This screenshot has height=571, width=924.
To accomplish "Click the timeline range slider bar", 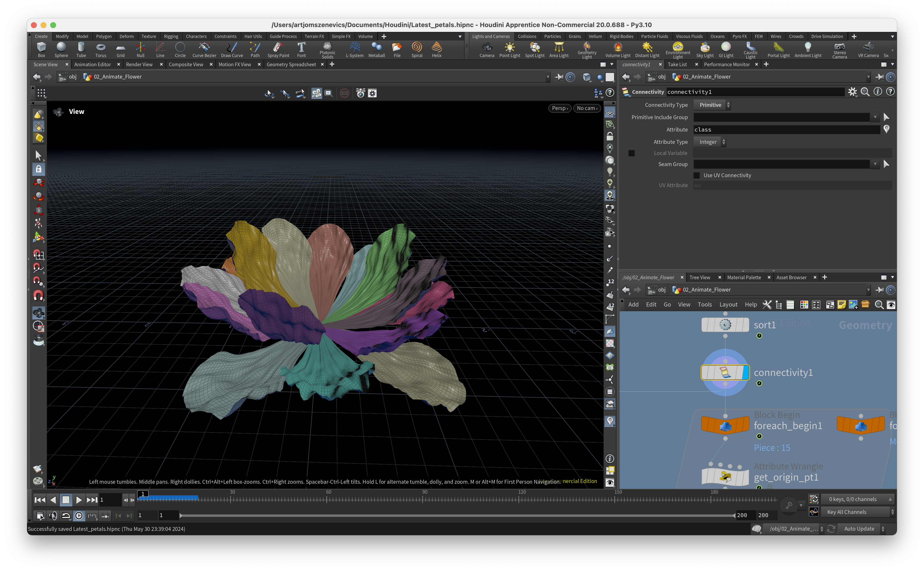I will point(457,515).
